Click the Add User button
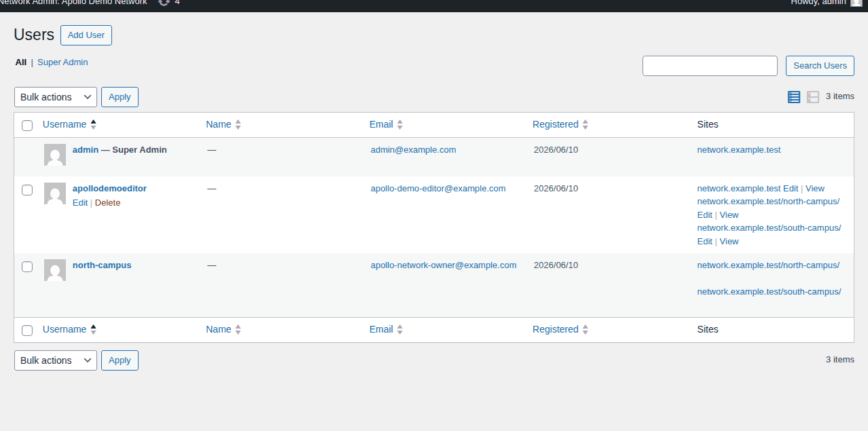The image size is (868, 431). point(86,35)
